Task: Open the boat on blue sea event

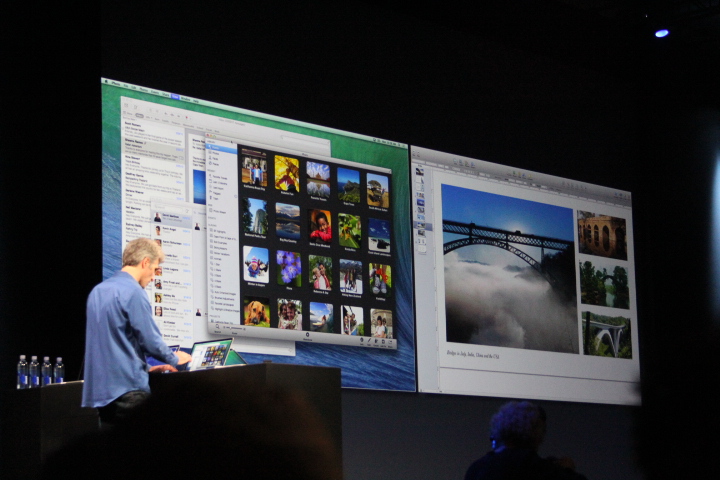Action: [x=379, y=235]
